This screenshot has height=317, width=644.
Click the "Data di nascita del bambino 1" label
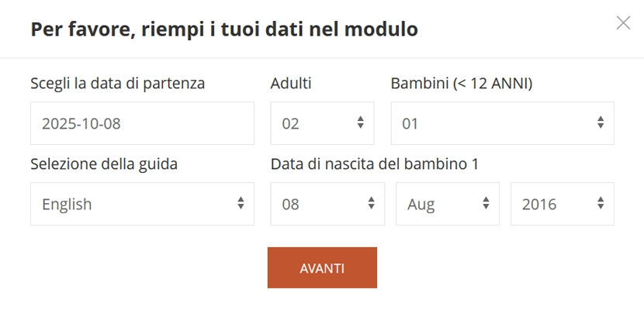[x=374, y=164]
